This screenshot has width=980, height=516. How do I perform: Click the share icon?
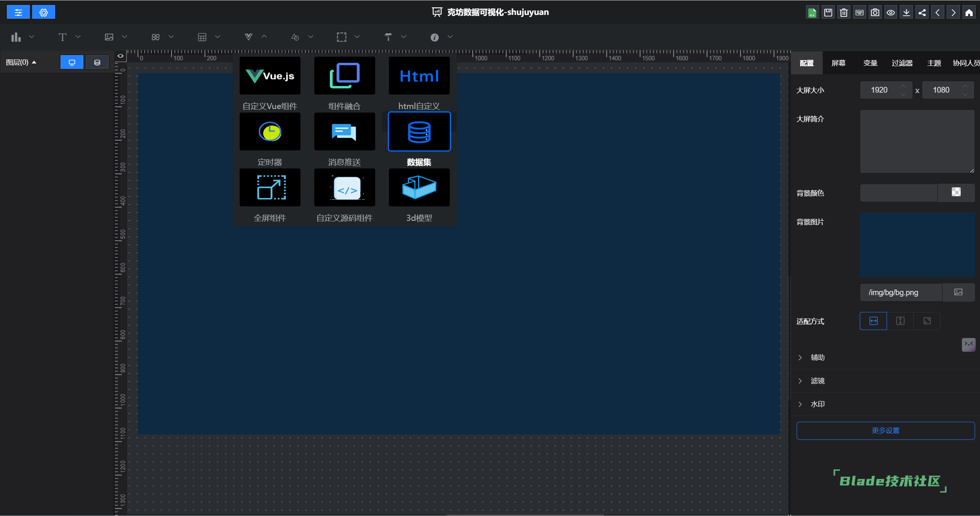point(922,12)
